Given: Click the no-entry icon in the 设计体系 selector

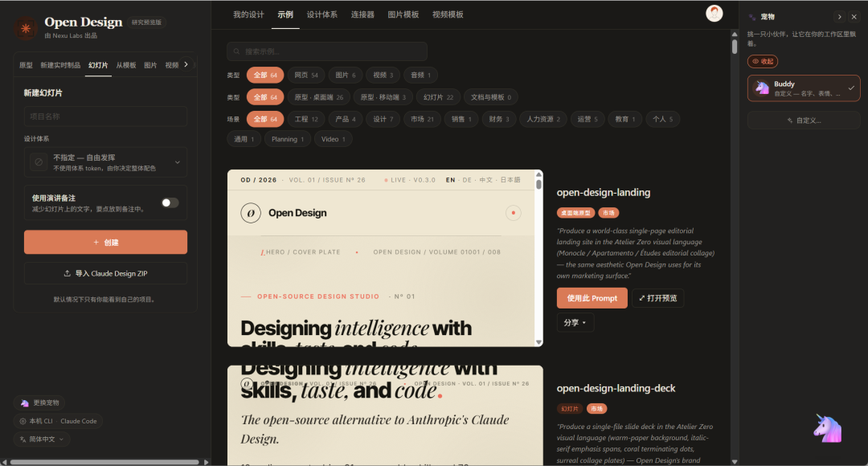Looking at the screenshot, I should (x=39, y=162).
